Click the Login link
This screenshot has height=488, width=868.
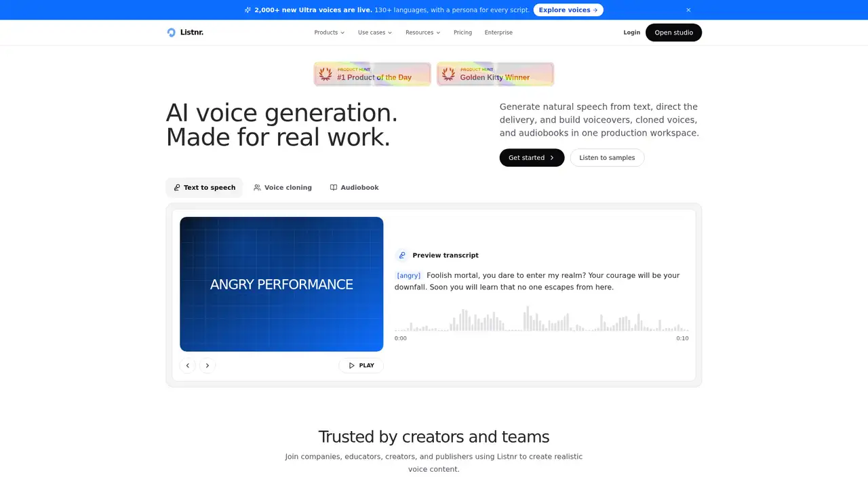[631, 33]
